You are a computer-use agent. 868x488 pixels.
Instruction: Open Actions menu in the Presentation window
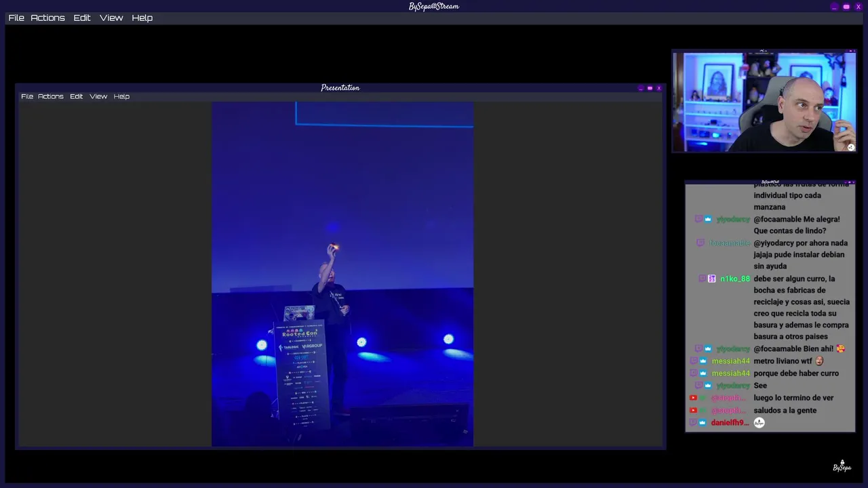coord(50,96)
